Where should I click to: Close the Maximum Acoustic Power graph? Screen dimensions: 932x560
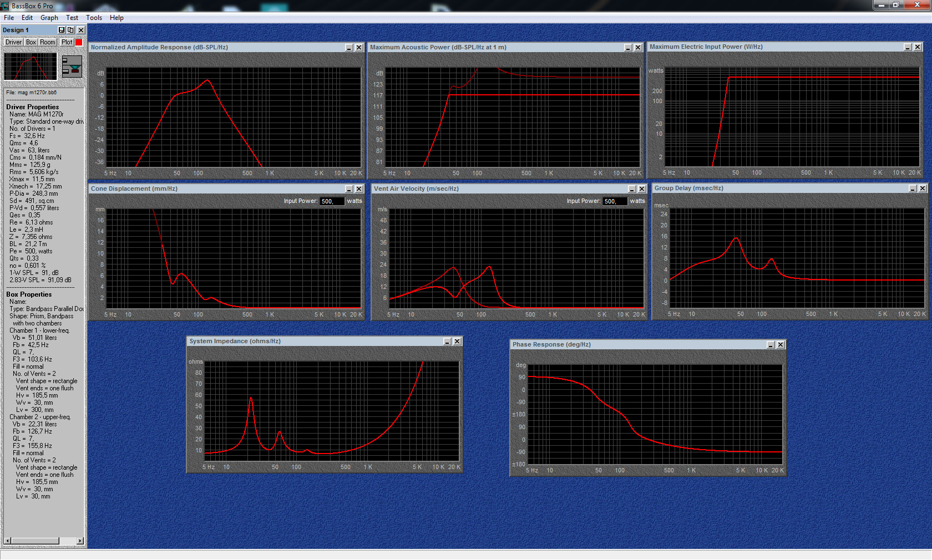[x=638, y=48]
